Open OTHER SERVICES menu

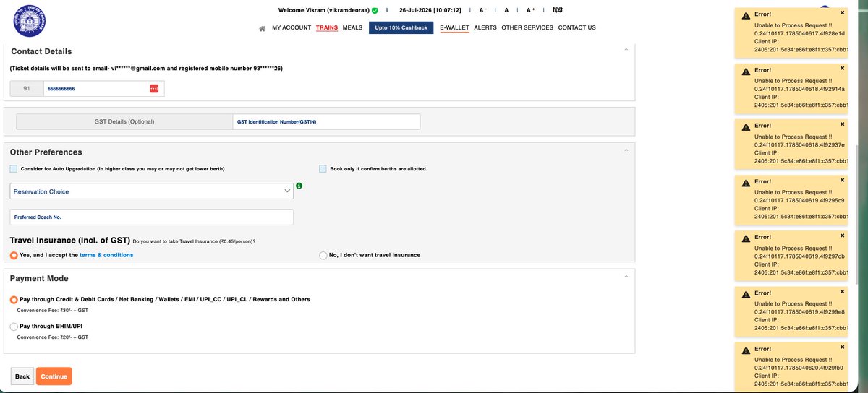tap(527, 27)
